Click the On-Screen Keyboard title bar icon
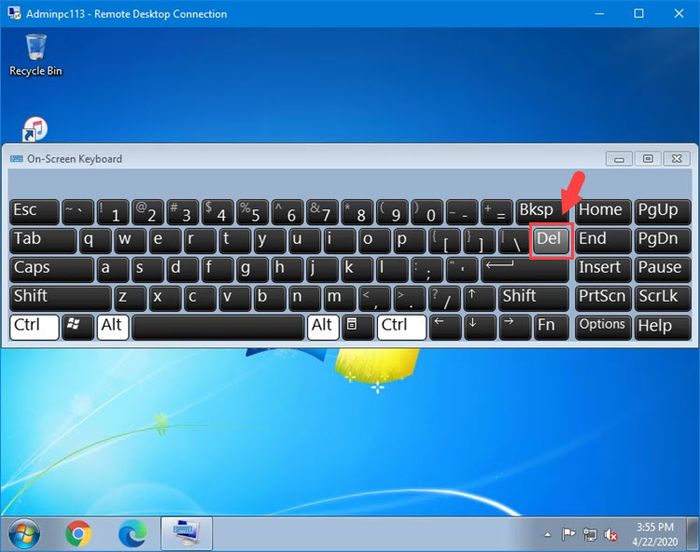Image resolution: width=700 pixels, height=552 pixels. click(17, 159)
